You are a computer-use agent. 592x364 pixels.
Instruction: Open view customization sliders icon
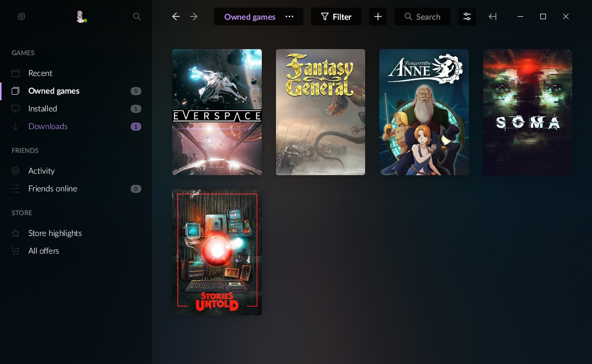pyautogui.click(x=467, y=17)
